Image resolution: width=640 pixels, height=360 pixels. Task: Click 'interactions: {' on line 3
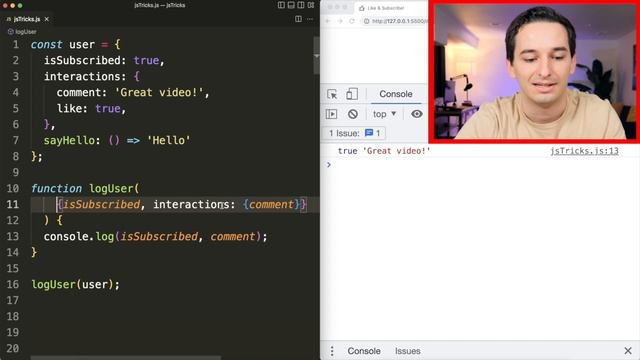click(92, 76)
